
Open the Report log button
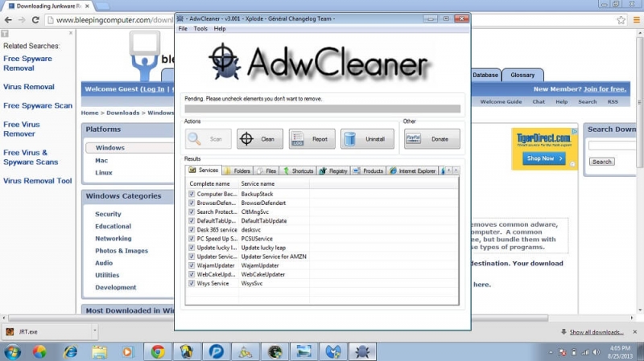[312, 139]
